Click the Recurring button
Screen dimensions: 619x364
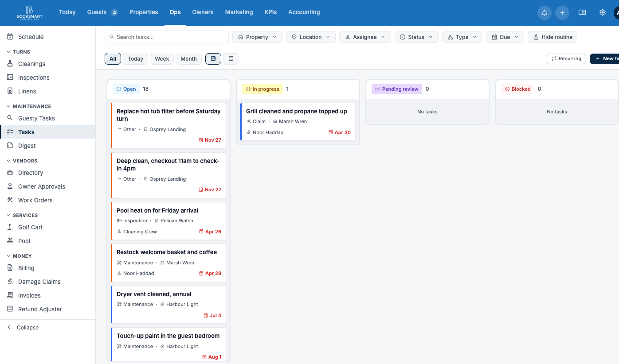(566, 58)
